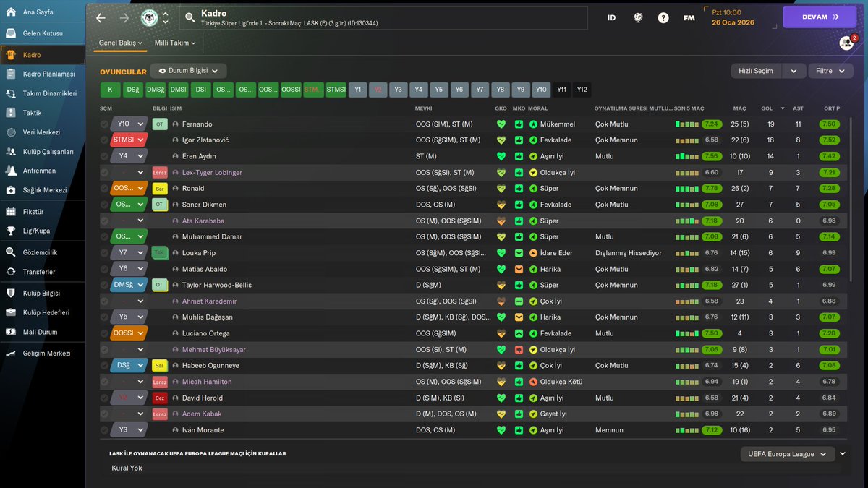Open Ata Karababa's empty selection dropdown
The height and width of the screenshot is (488, 868).
pyautogui.click(x=129, y=221)
